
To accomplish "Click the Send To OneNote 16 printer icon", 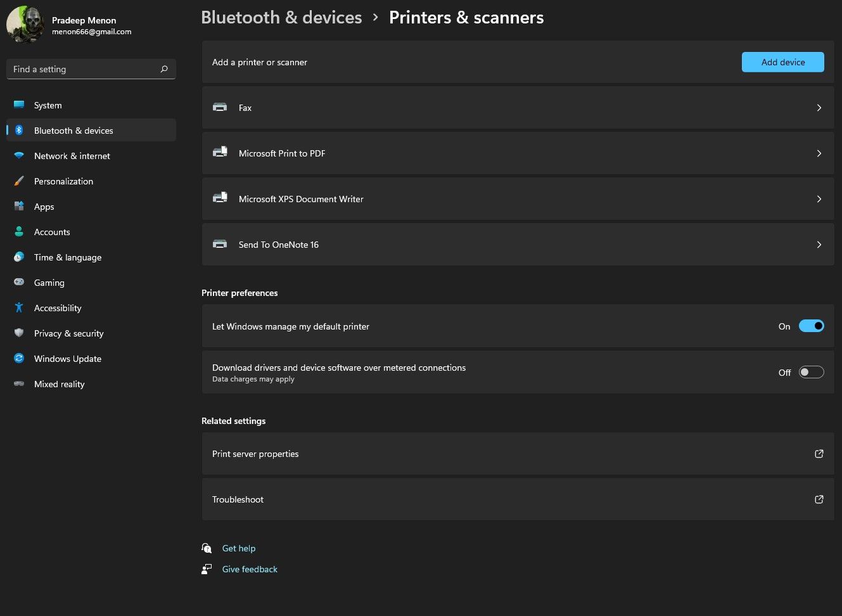I will pyautogui.click(x=220, y=244).
